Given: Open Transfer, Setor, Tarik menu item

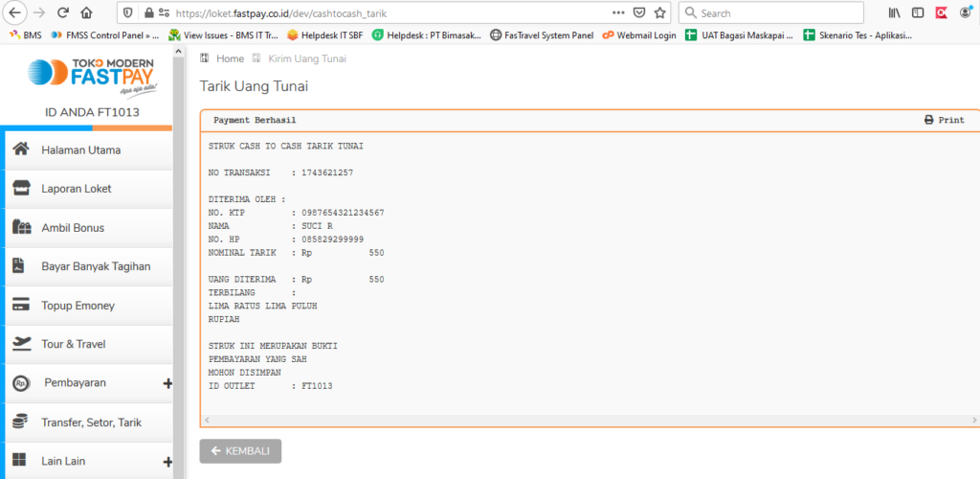Looking at the screenshot, I should pyautogui.click(x=91, y=422).
